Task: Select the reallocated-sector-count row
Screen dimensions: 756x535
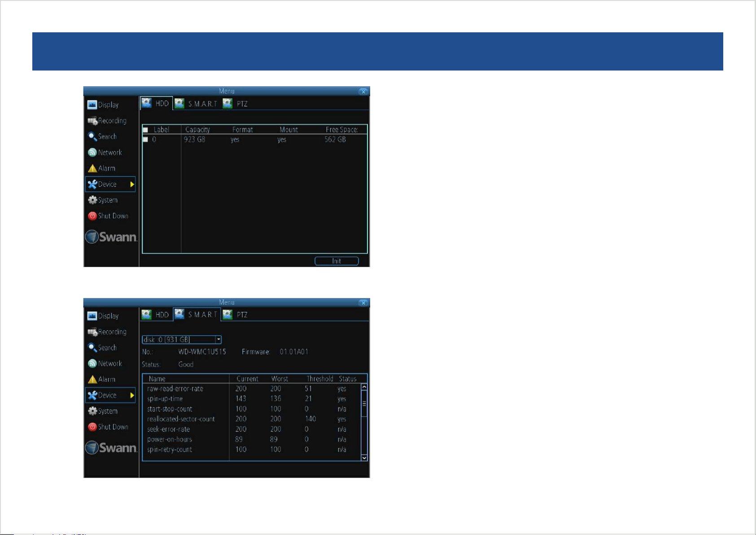Action: pos(252,419)
